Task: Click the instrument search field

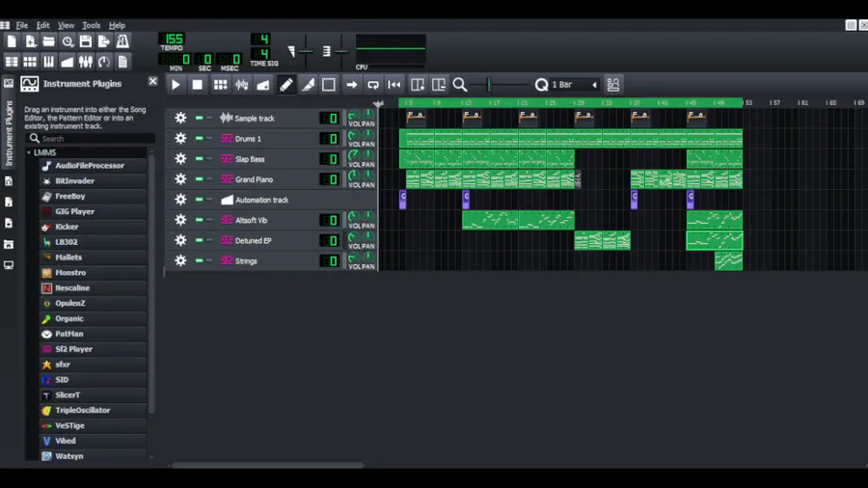Action: (x=90, y=138)
